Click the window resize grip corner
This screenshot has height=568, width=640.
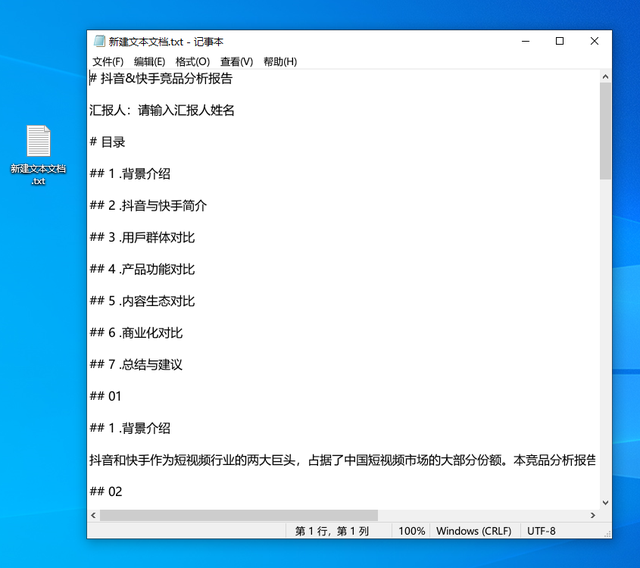(607, 534)
